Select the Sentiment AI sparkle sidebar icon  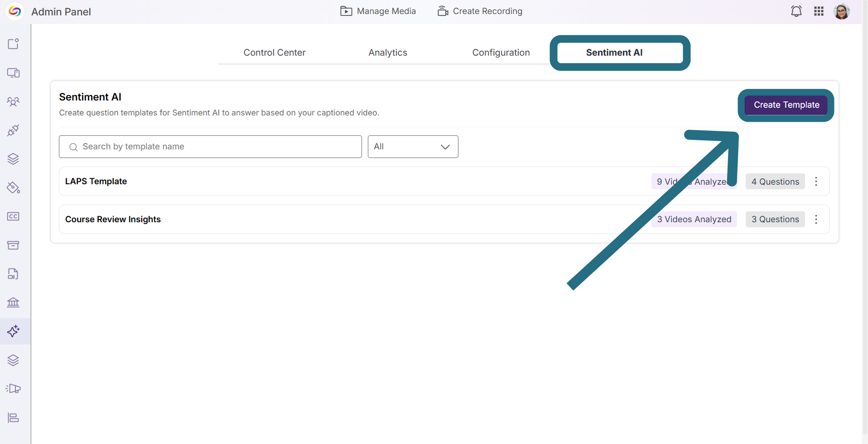(14, 331)
